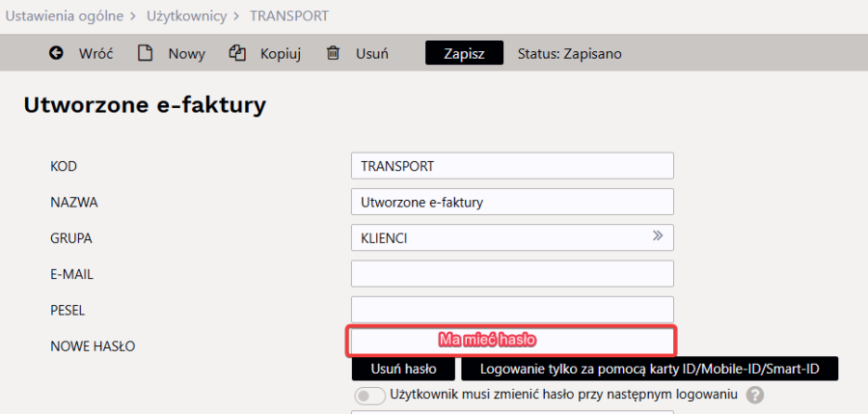
Task: Expand the GRUPA double-chevron selector
Action: pos(658,236)
